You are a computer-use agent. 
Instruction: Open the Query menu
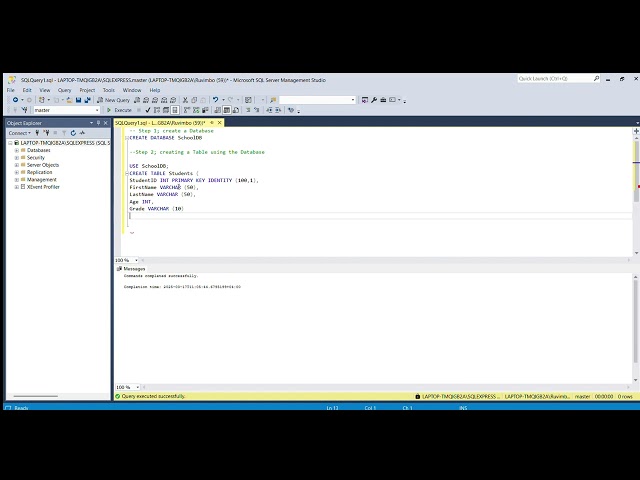(64, 90)
